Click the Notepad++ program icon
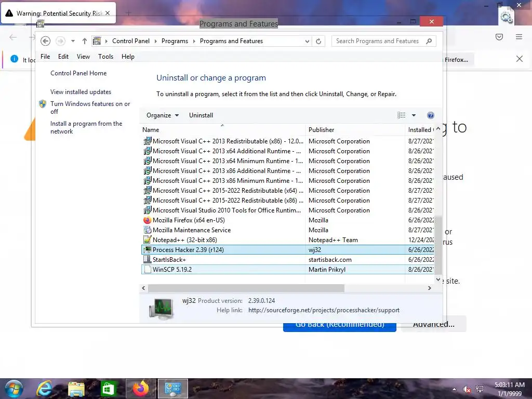The height and width of the screenshot is (399, 532). (x=147, y=240)
